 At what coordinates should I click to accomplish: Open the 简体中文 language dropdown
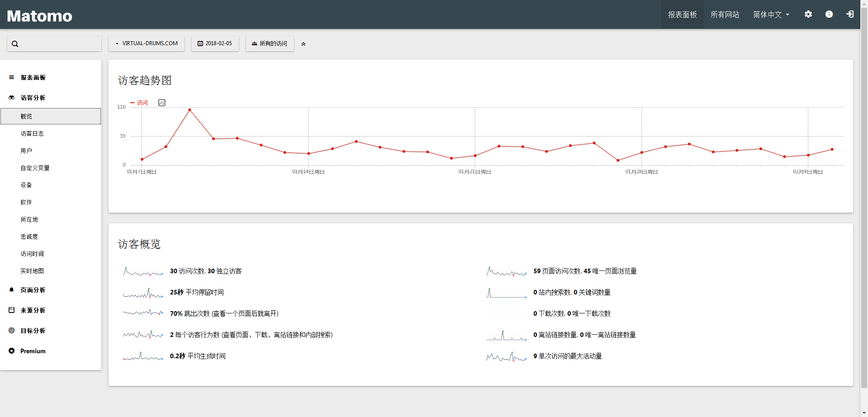tap(771, 14)
